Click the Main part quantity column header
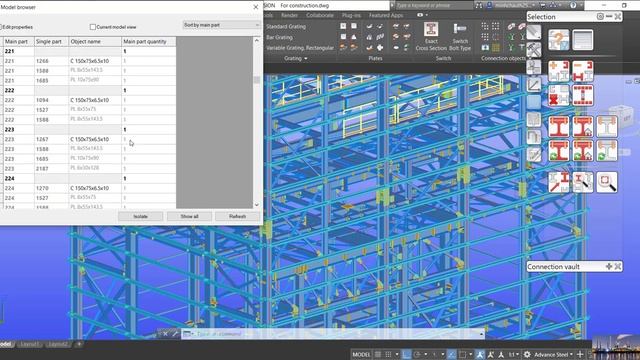 coord(149,42)
